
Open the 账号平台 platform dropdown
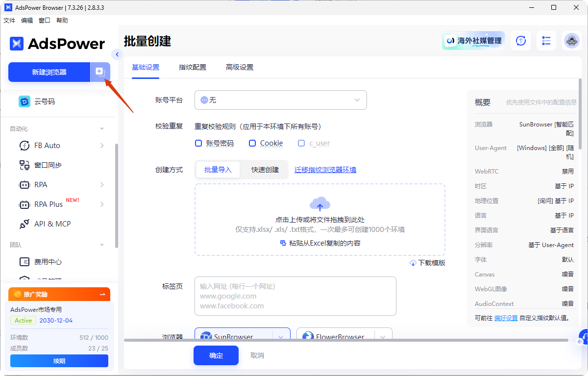coord(280,100)
